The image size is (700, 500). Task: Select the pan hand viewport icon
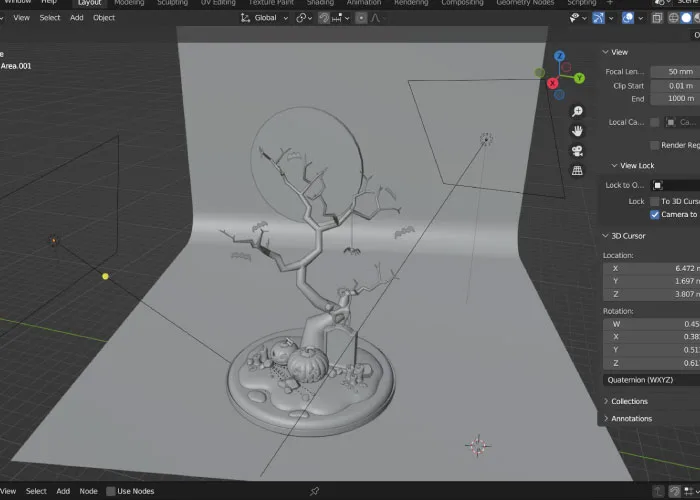[577, 131]
